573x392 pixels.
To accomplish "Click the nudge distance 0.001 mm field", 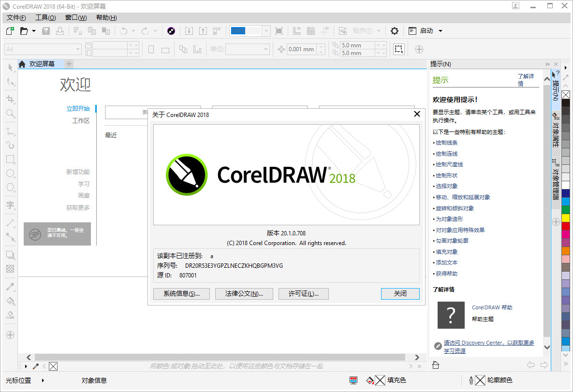I will (301, 49).
